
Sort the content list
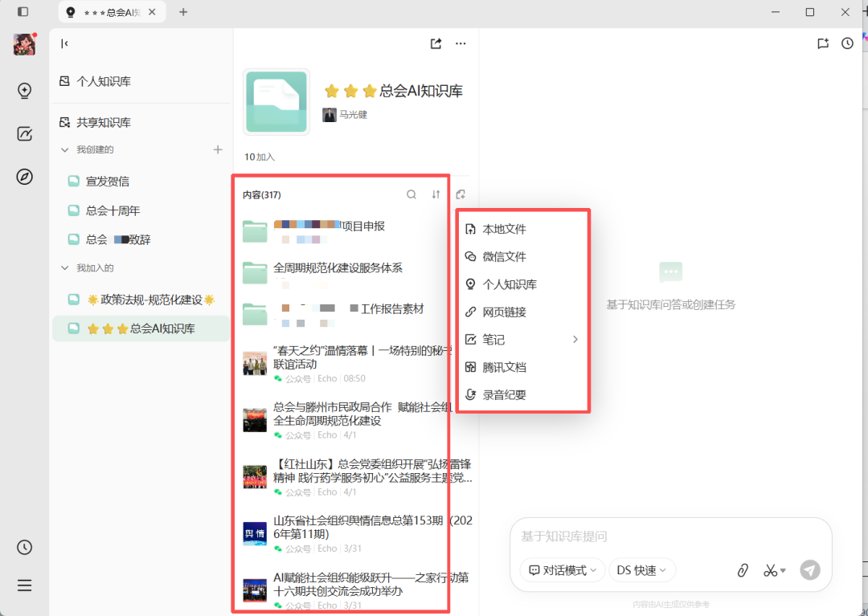pyautogui.click(x=436, y=194)
